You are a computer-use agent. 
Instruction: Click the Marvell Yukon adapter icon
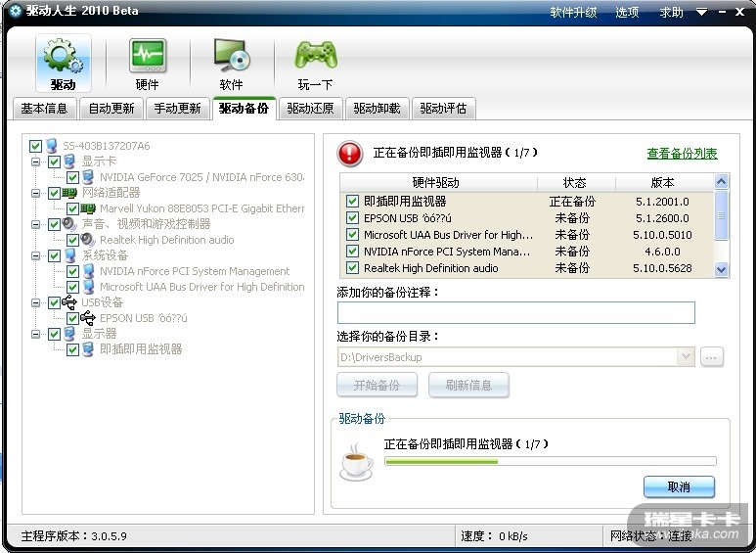[x=88, y=208]
